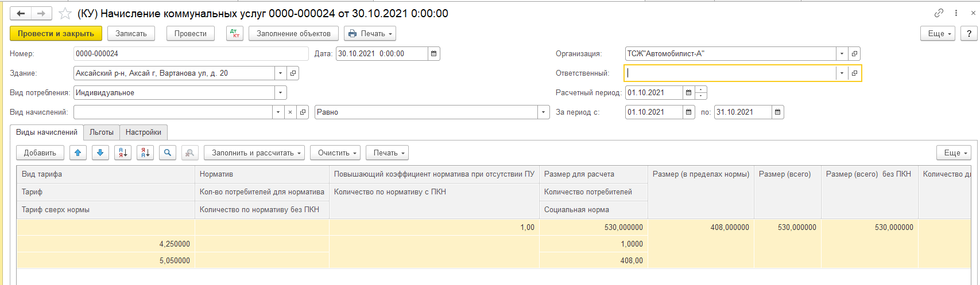Open table search with magnifier icon
The width and height of the screenshot is (980, 285).
(x=168, y=153)
